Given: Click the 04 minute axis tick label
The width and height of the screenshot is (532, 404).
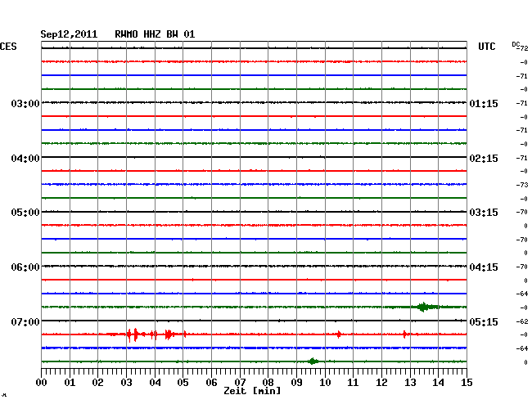Looking at the screenshot, I should [155, 382].
